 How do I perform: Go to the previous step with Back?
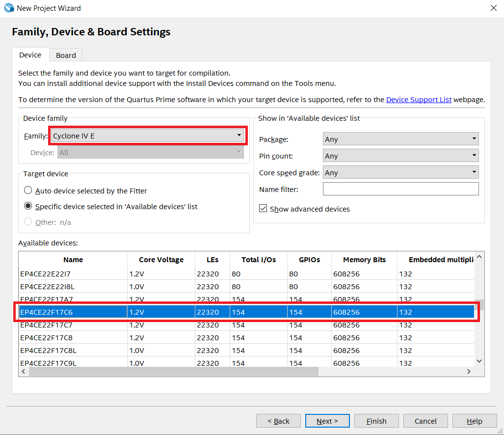coord(278,421)
